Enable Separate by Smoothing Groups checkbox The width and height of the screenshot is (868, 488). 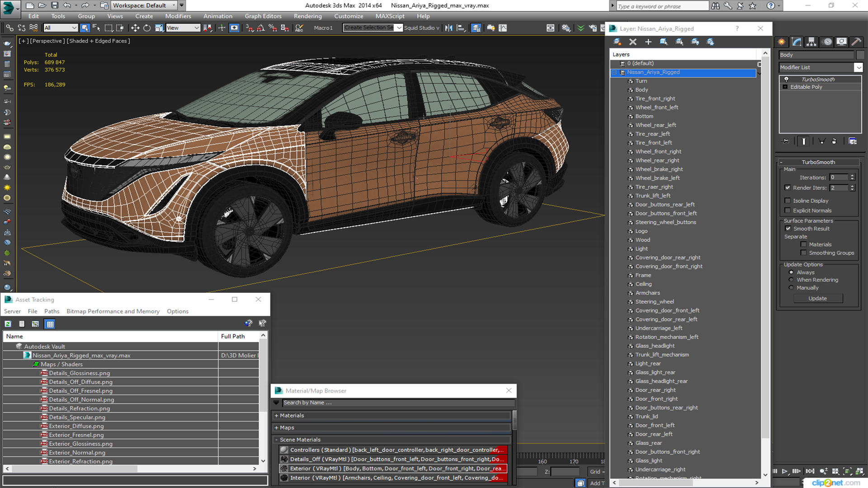(x=803, y=253)
